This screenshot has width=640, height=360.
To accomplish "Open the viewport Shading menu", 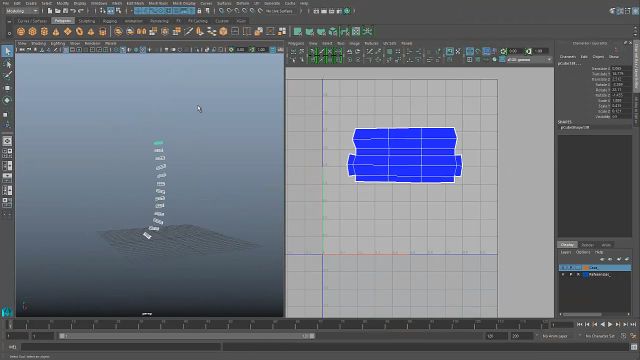I will [39, 43].
